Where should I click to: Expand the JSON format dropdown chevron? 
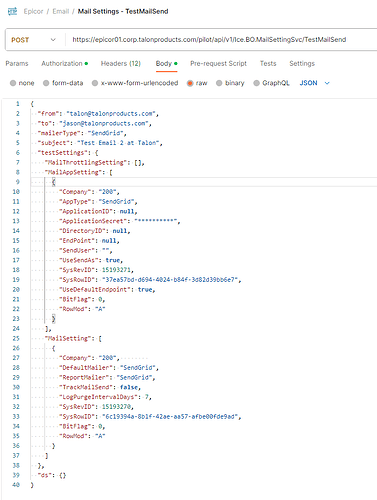327,83
